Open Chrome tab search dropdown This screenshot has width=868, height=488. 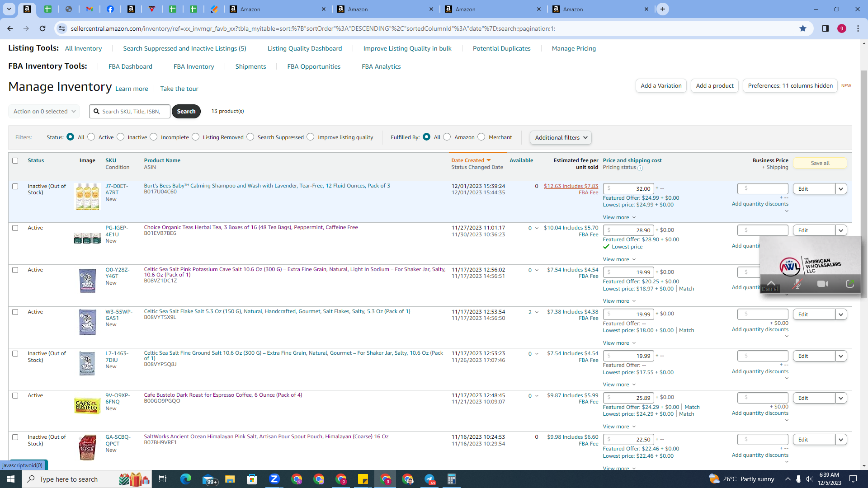point(9,9)
